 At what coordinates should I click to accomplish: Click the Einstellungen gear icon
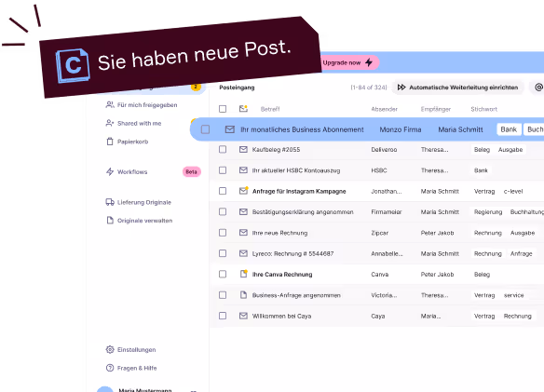pos(110,349)
